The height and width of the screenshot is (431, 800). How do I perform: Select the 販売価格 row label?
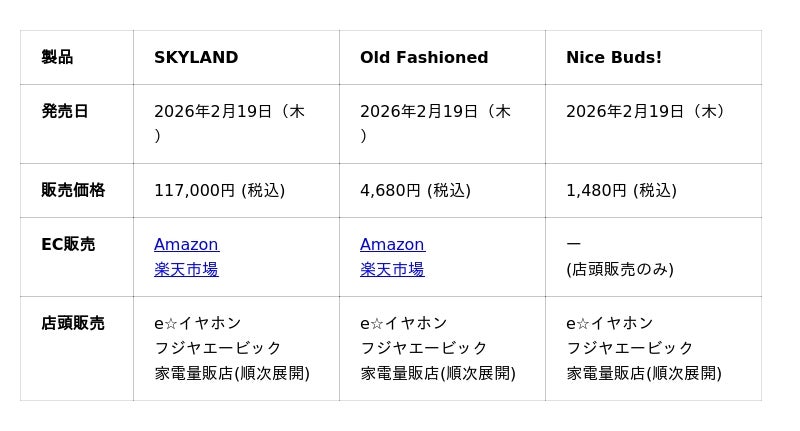tap(73, 190)
